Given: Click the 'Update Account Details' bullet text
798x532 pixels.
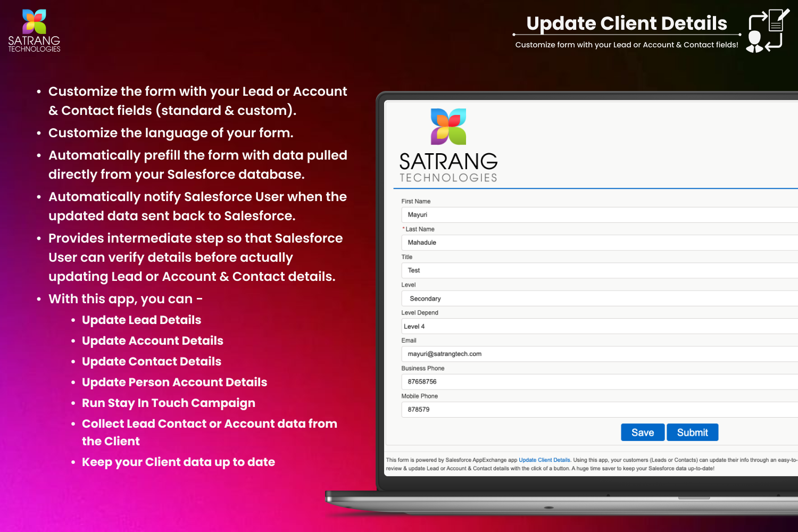Looking at the screenshot, I should [x=153, y=341].
